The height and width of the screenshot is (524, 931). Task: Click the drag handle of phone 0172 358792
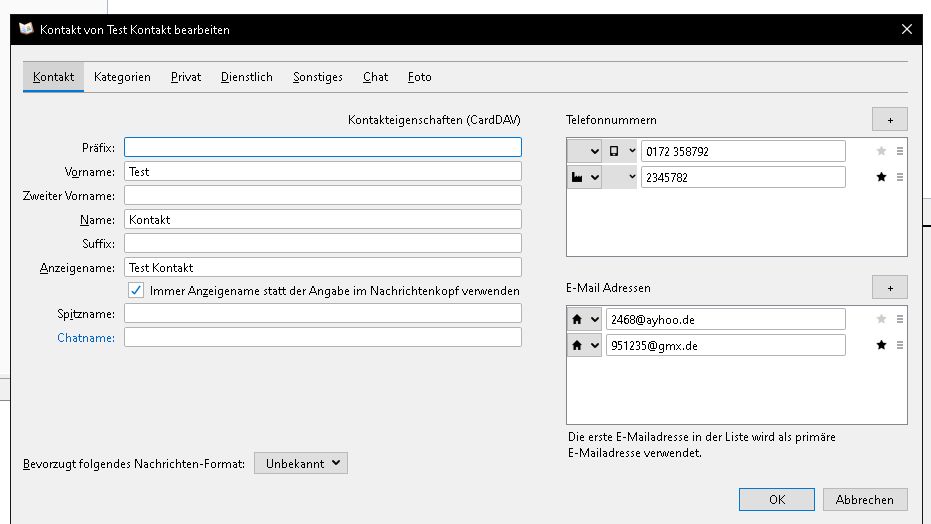pyautogui.click(x=900, y=152)
